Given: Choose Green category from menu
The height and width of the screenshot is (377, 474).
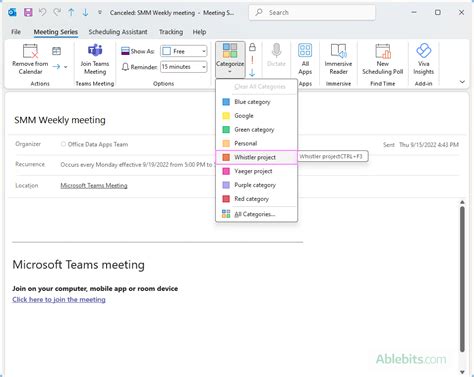Looking at the screenshot, I should point(256,130).
